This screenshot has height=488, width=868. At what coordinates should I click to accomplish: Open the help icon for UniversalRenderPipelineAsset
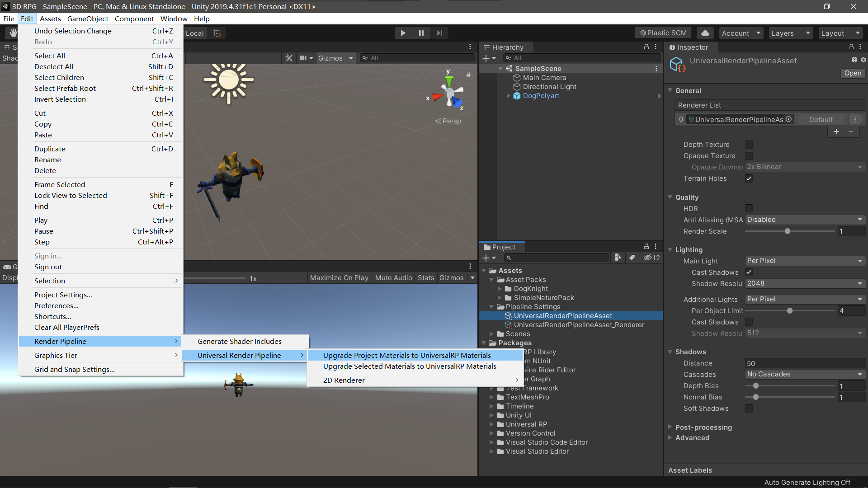[854, 60]
